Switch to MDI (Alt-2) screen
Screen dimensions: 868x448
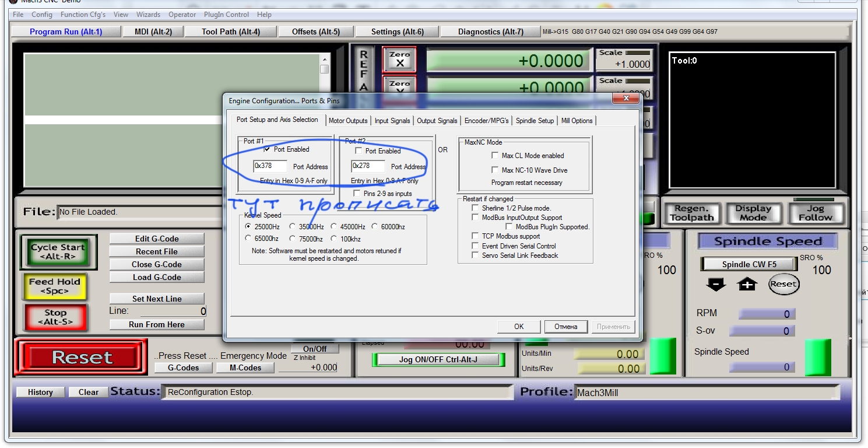tap(153, 32)
